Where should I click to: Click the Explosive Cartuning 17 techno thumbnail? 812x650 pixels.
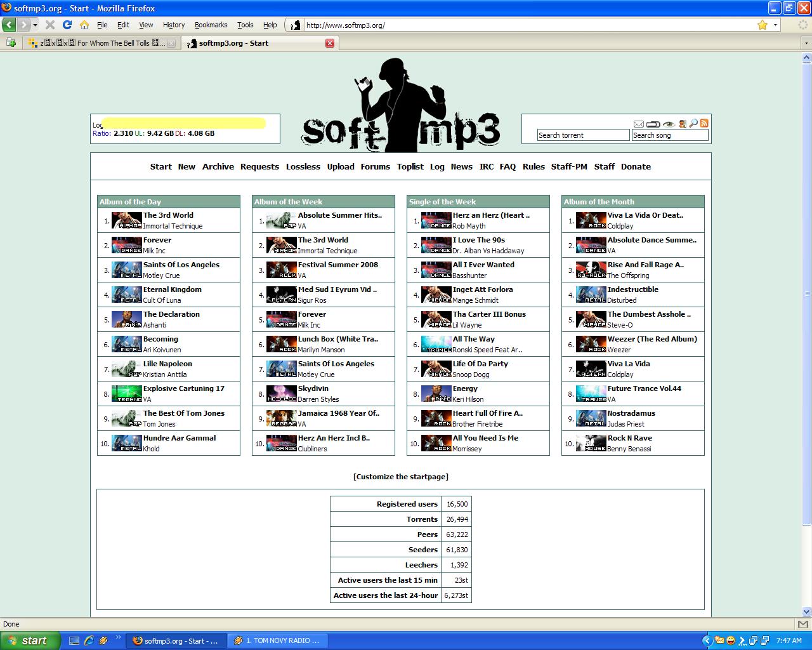click(x=127, y=394)
